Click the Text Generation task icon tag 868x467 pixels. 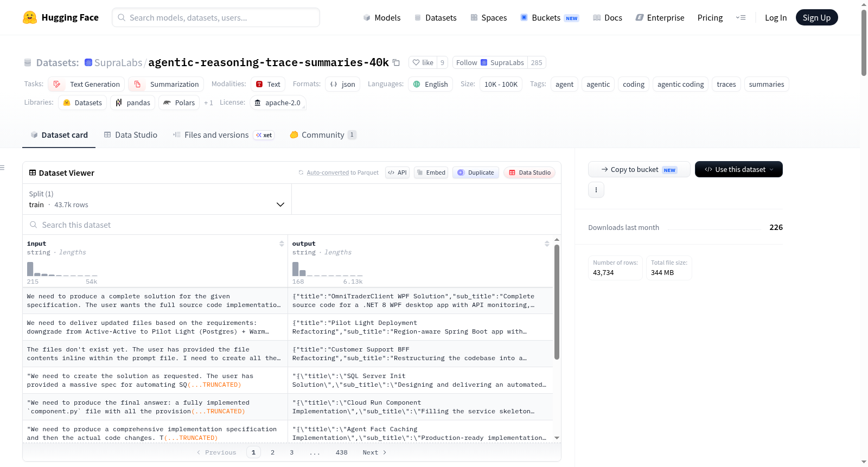(57, 84)
